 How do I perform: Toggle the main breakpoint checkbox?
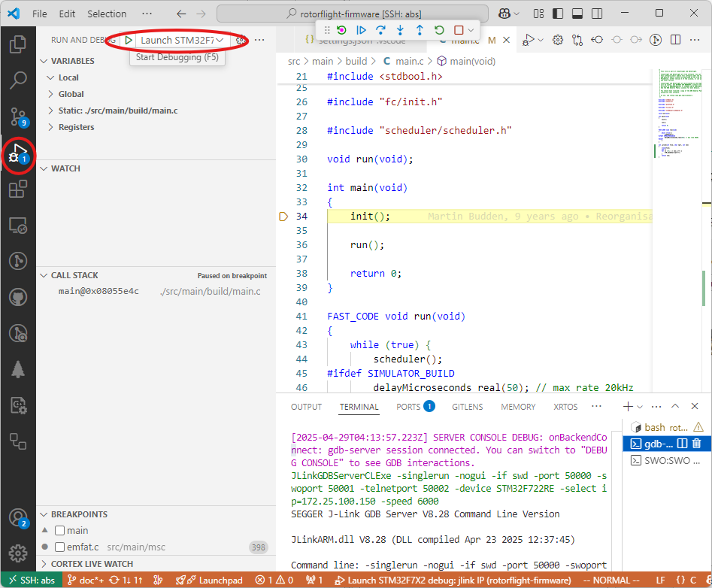point(59,530)
